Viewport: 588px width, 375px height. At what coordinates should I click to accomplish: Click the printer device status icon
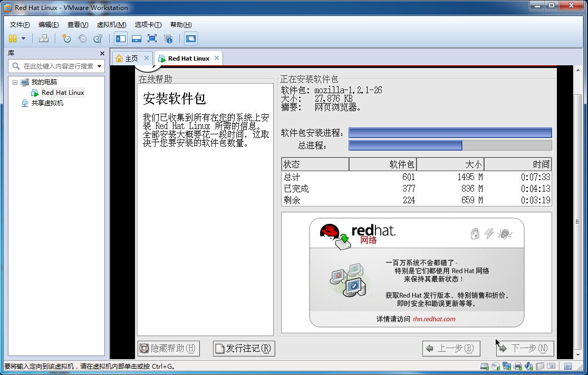pyautogui.click(x=518, y=366)
